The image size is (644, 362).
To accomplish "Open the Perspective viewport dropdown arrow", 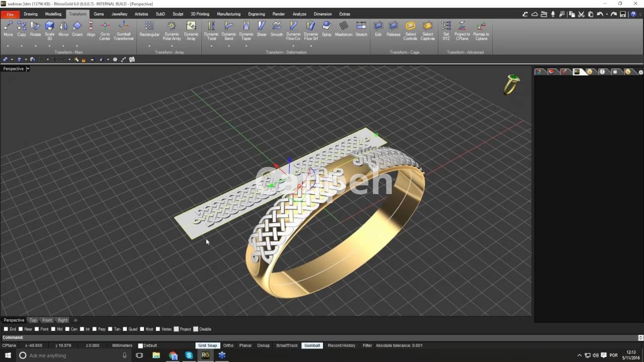I will click(x=28, y=69).
